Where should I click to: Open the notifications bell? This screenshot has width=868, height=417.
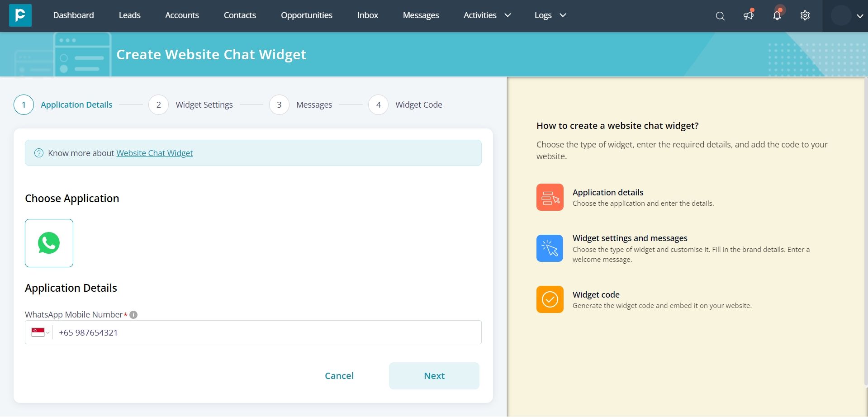pyautogui.click(x=777, y=15)
